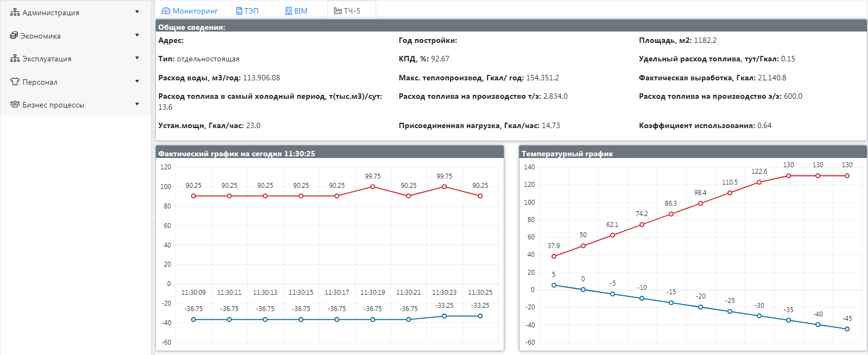Click the Экономика coins icon
Viewport: 868px width, 355px height.
(x=14, y=35)
